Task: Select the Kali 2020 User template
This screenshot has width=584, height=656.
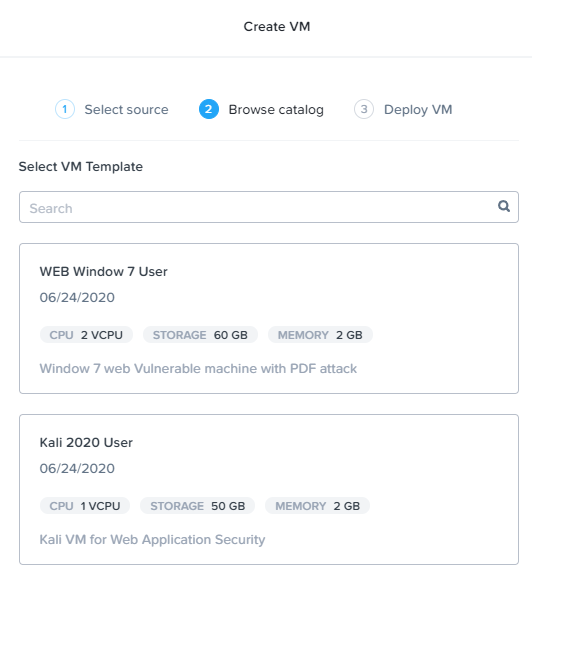Action: tap(269, 489)
